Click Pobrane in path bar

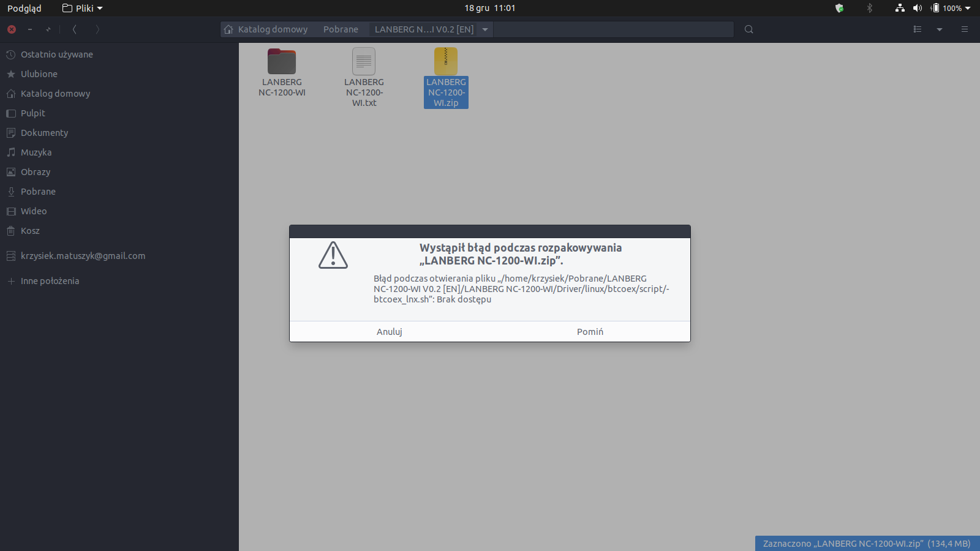coord(341,29)
